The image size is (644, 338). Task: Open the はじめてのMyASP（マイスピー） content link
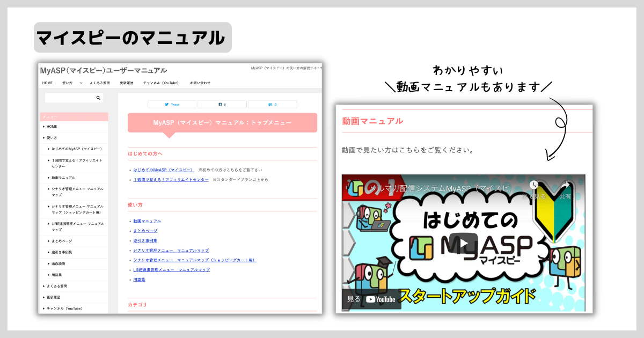tap(164, 170)
